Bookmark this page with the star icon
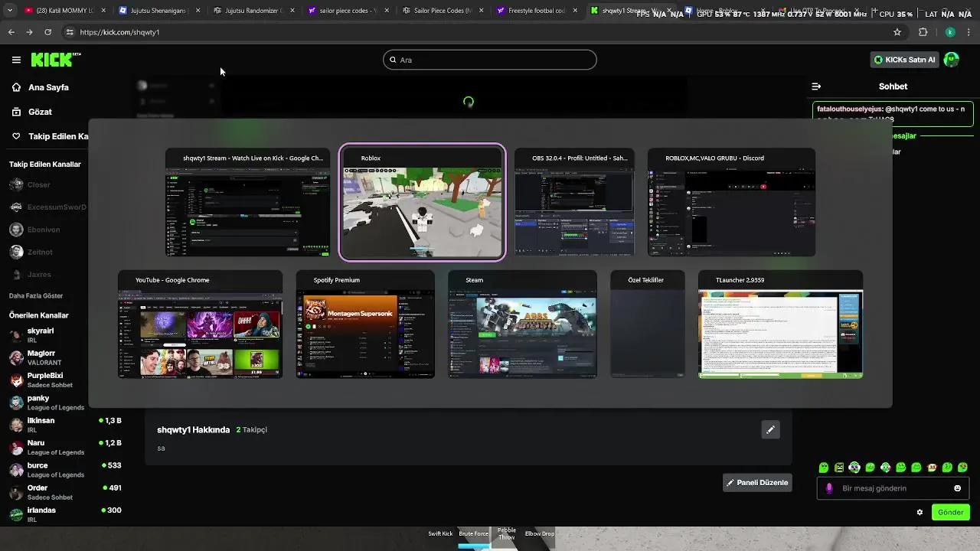Screen dimensions: 980x551 pos(897,32)
